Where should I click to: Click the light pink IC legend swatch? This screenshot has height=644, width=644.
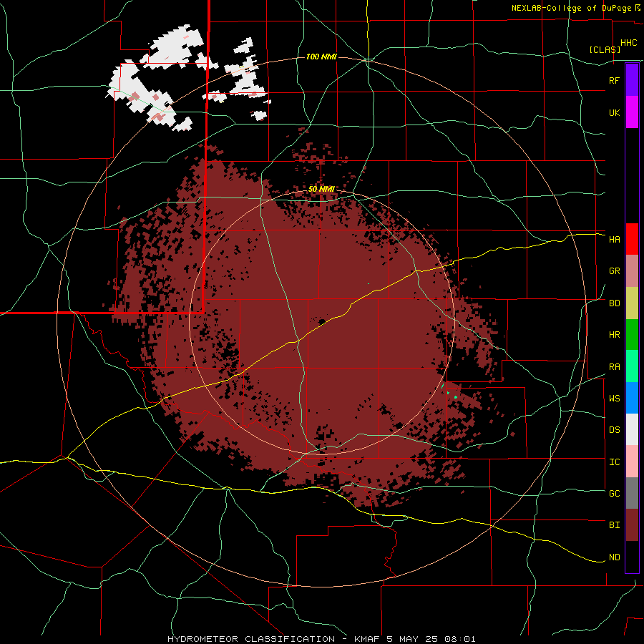[x=632, y=462]
